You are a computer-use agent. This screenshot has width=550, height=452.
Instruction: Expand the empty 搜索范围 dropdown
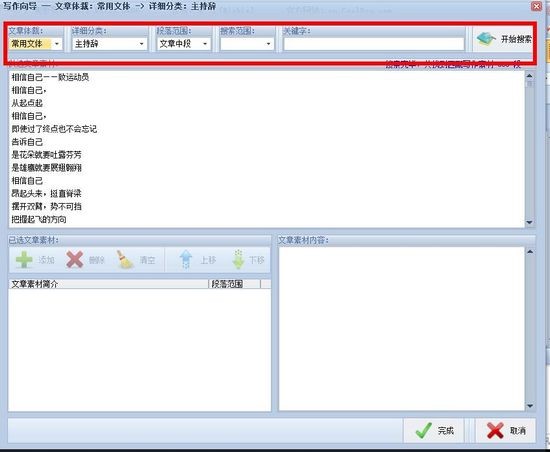[x=247, y=44]
